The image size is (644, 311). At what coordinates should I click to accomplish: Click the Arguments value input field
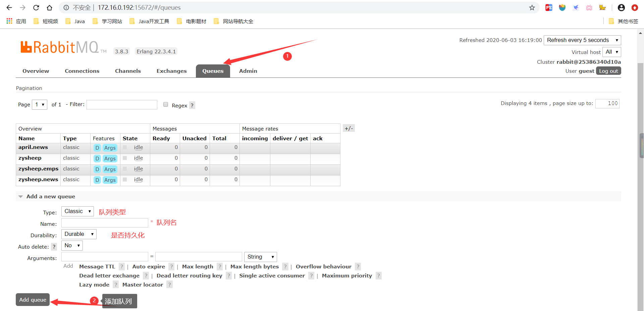coord(199,257)
